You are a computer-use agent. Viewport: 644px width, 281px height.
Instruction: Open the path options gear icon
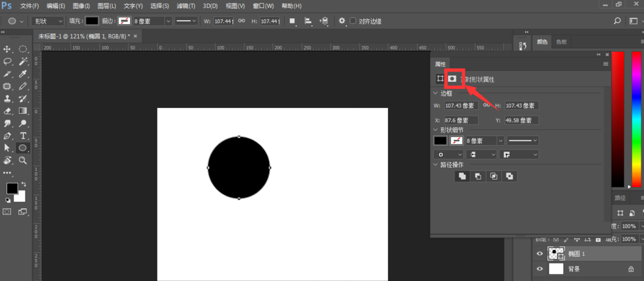coord(342,21)
